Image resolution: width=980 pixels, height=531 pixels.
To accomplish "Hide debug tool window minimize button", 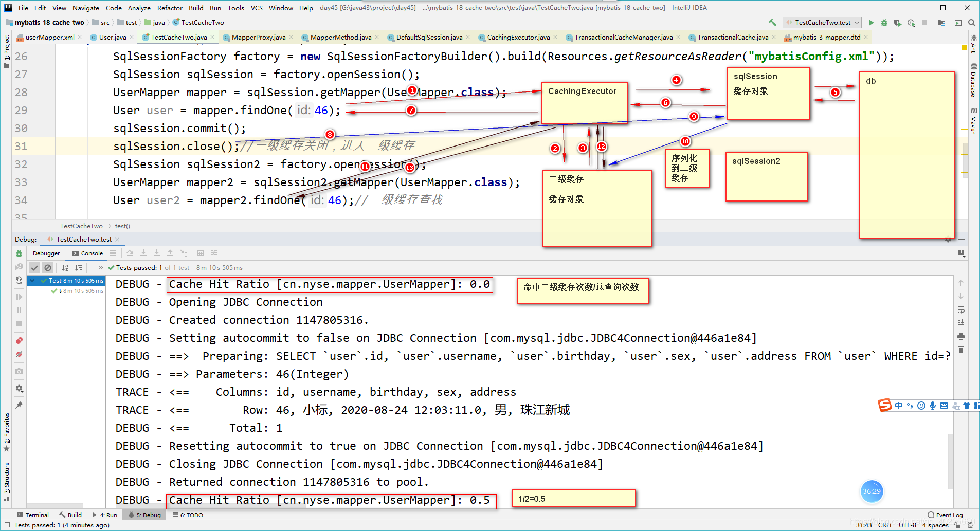I will click(961, 240).
